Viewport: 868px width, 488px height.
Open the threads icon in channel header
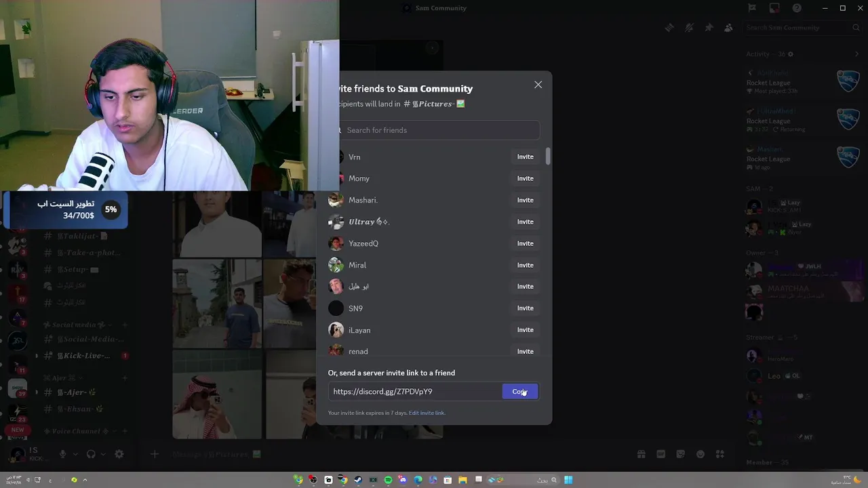point(669,28)
